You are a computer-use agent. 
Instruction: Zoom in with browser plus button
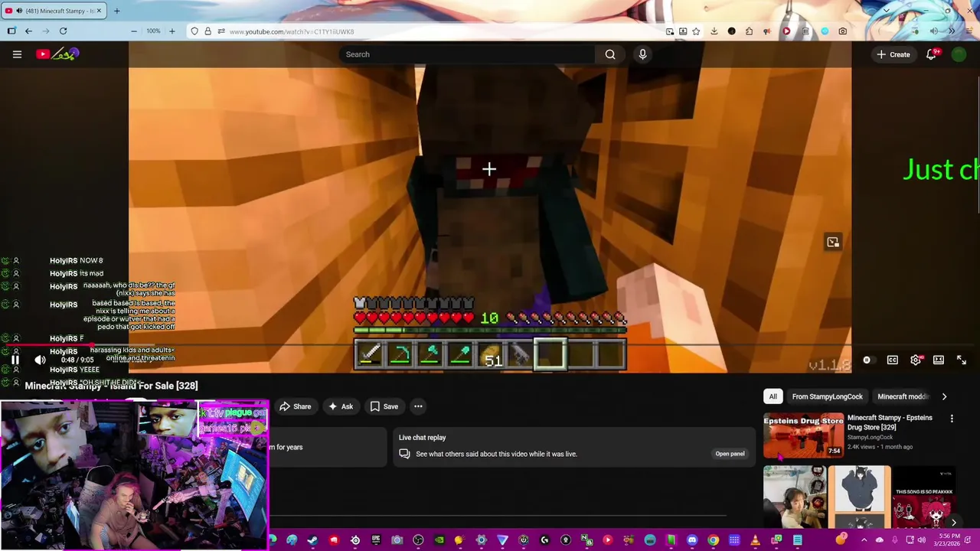point(171,31)
